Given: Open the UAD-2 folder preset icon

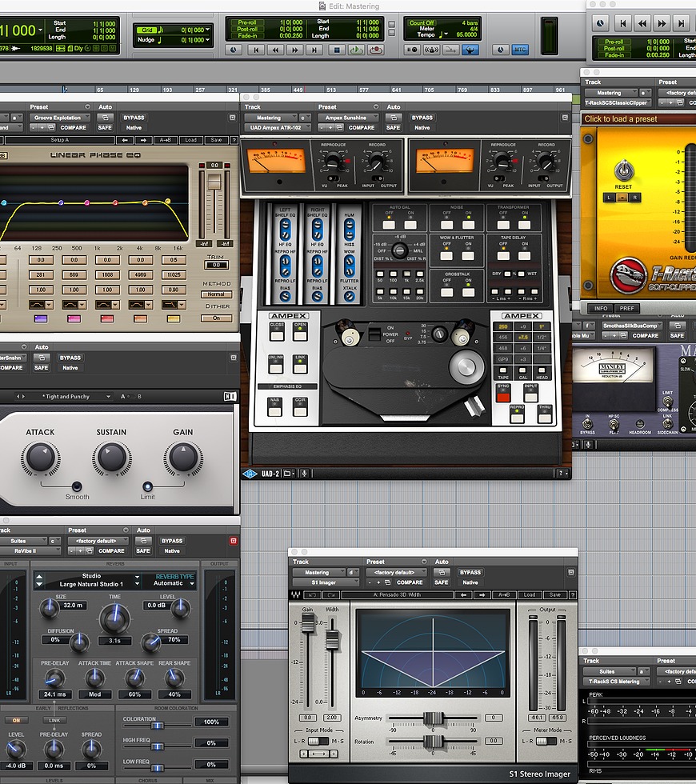Looking at the screenshot, I should 289,473.
